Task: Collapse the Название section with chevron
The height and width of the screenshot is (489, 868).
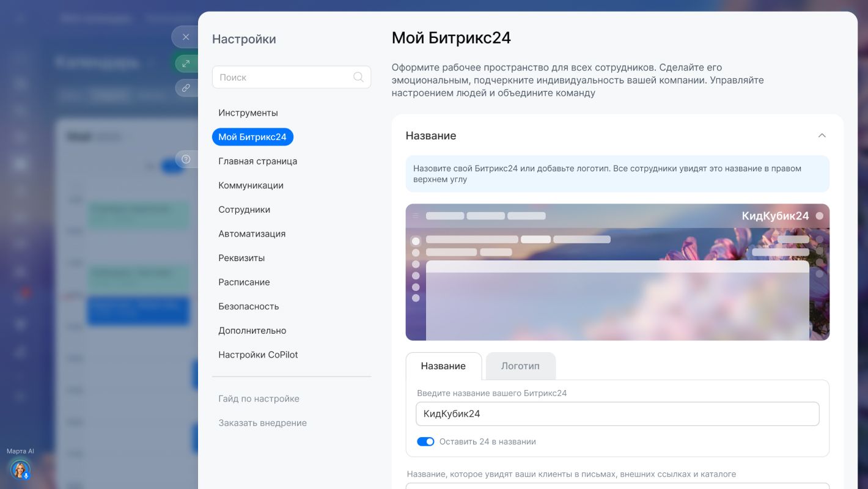Action: pyautogui.click(x=822, y=136)
